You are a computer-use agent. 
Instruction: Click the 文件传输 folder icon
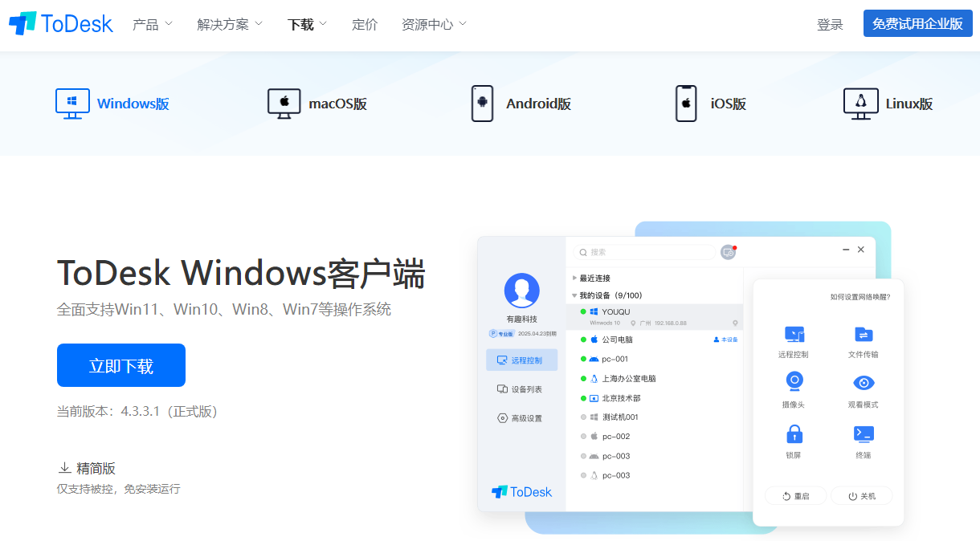coord(864,334)
